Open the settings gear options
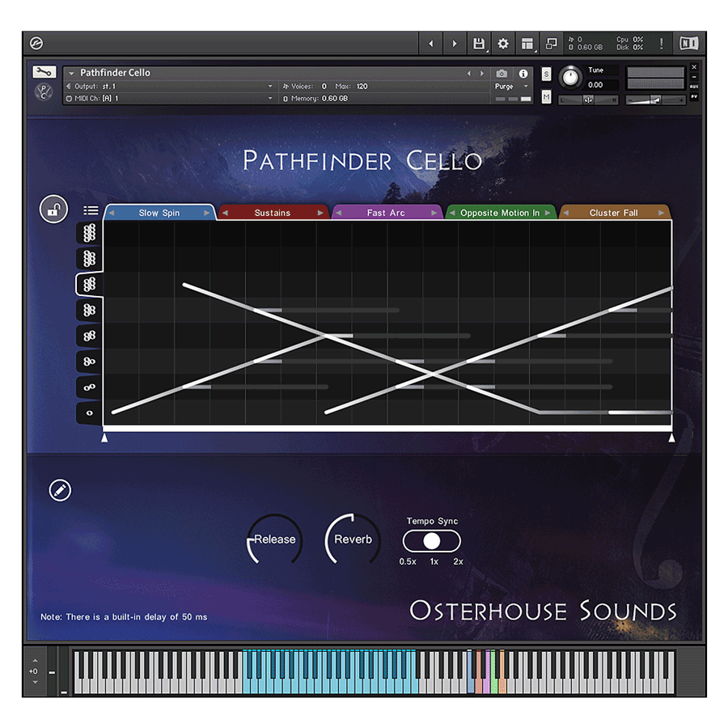 click(503, 44)
